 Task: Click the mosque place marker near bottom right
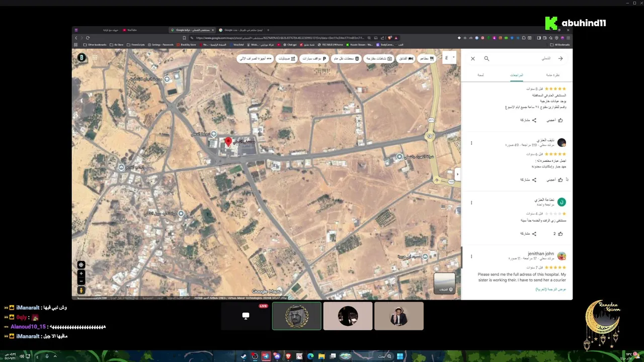[426, 257]
